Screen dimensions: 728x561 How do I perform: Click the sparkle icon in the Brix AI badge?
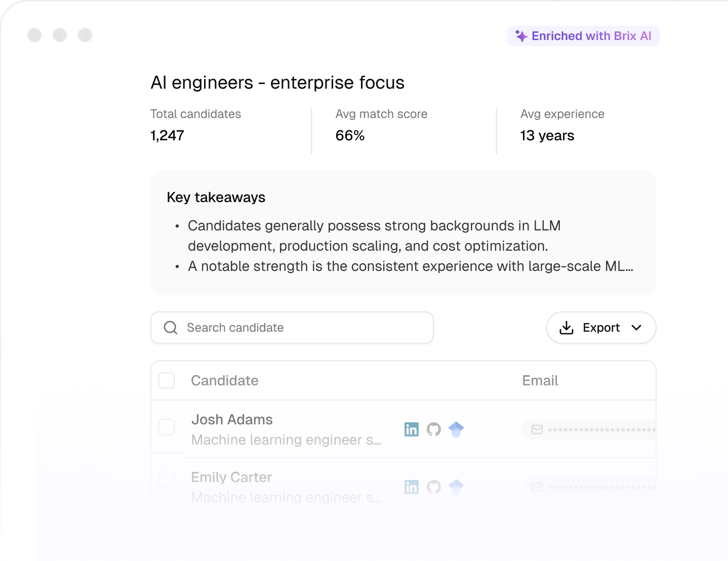point(521,36)
